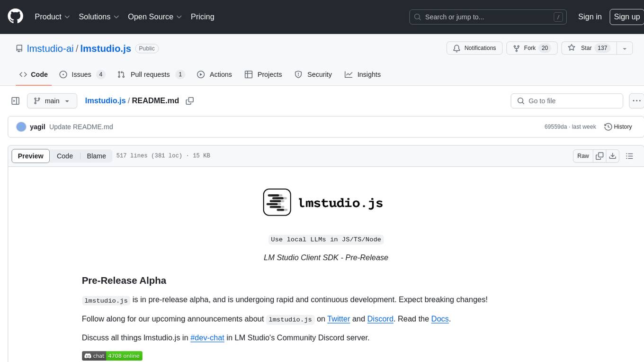Click the Pre-Release Alpha heading
Viewport: 644px width, 362px height.
pyautogui.click(x=124, y=281)
